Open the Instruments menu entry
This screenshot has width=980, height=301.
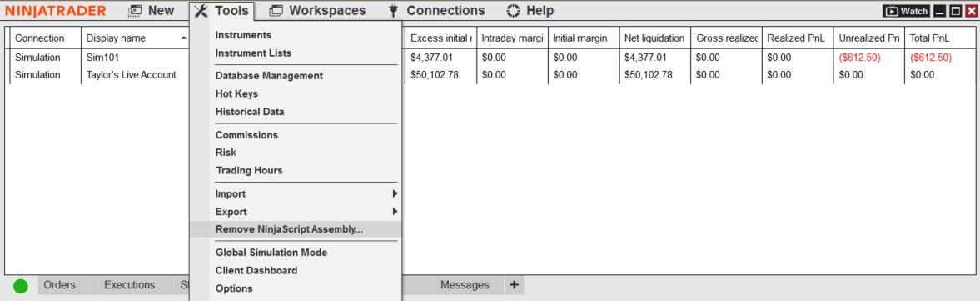click(243, 35)
